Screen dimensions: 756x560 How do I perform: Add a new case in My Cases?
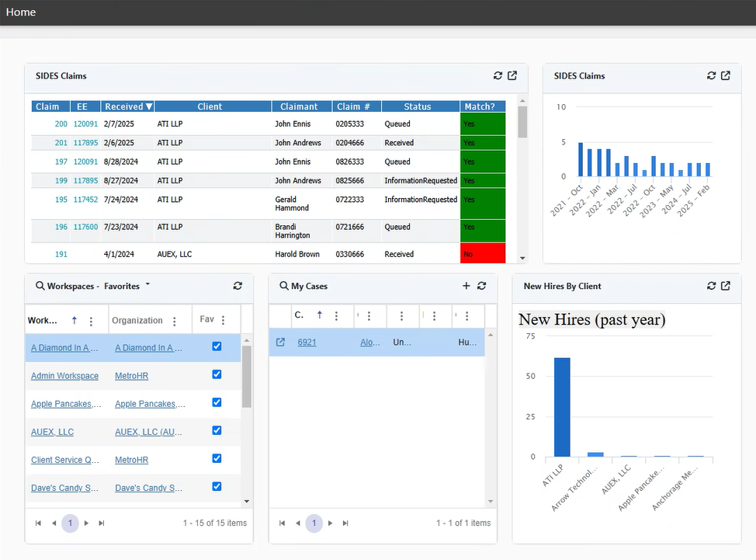(x=466, y=286)
